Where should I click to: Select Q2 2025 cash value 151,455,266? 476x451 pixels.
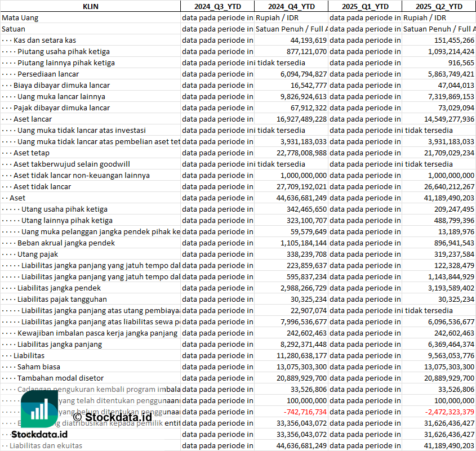coord(454,41)
